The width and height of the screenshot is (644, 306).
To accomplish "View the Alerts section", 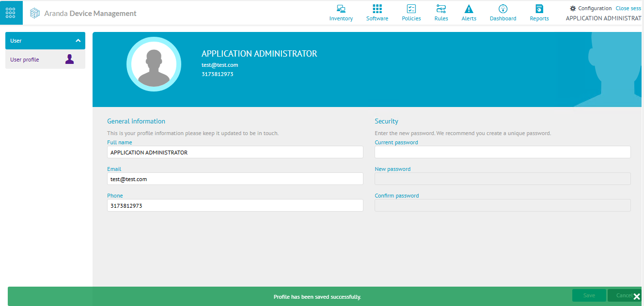I will point(469,13).
